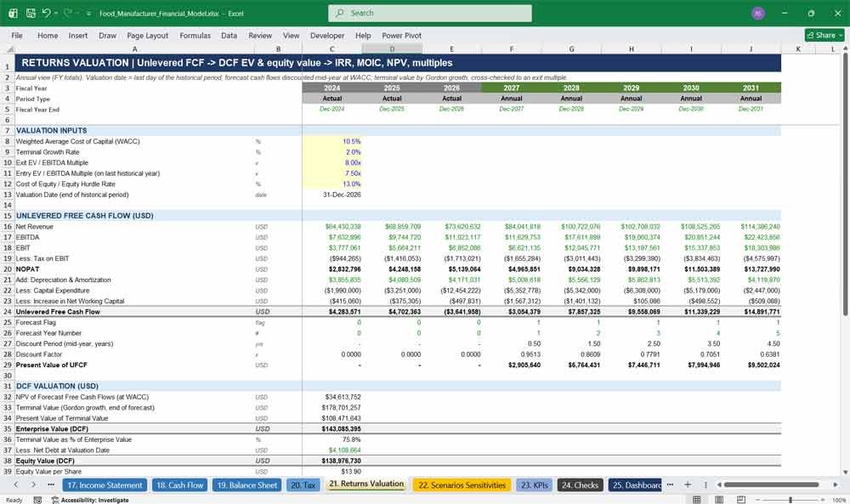
Task: Select the Terminal Growth Rate cell 2.0%
Action: [x=331, y=152]
